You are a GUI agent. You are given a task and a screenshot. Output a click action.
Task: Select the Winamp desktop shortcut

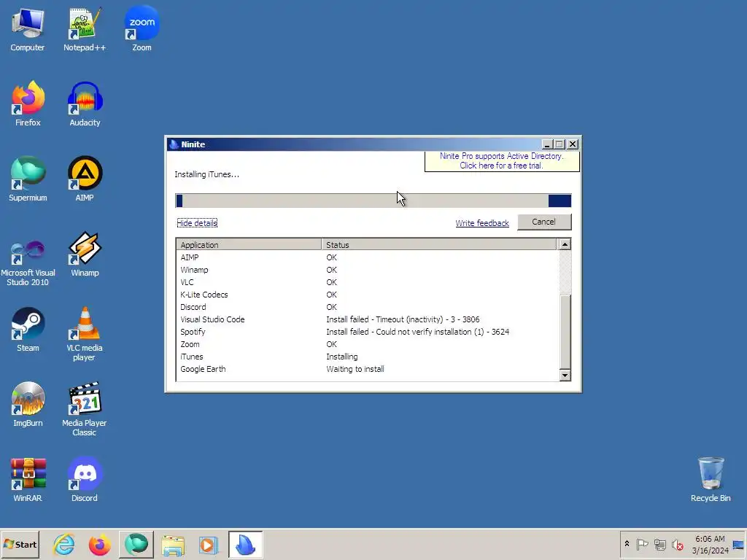pos(85,254)
